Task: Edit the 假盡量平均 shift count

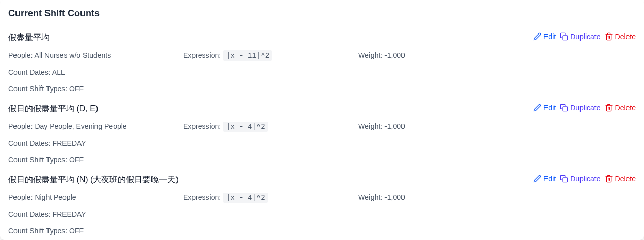Action: (x=544, y=37)
